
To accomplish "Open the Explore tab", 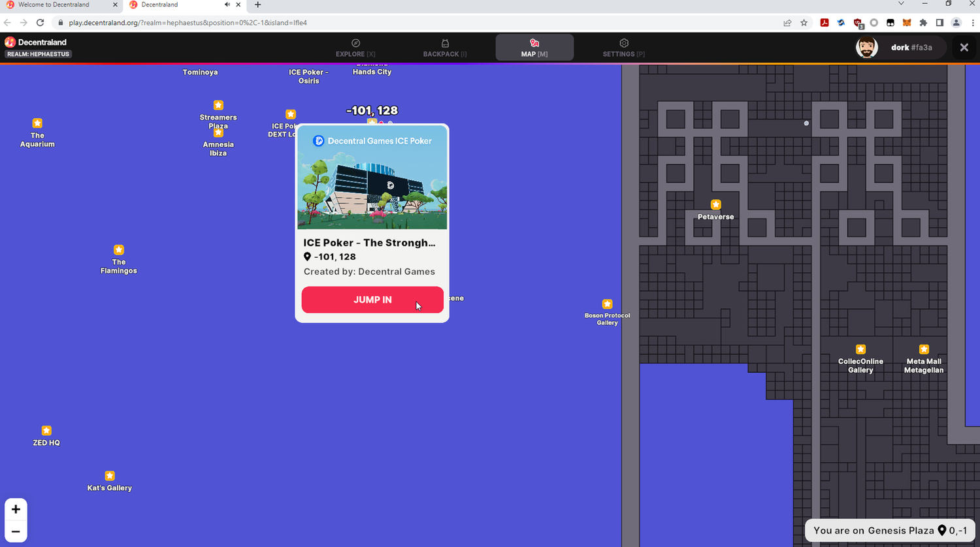I will coord(355,48).
